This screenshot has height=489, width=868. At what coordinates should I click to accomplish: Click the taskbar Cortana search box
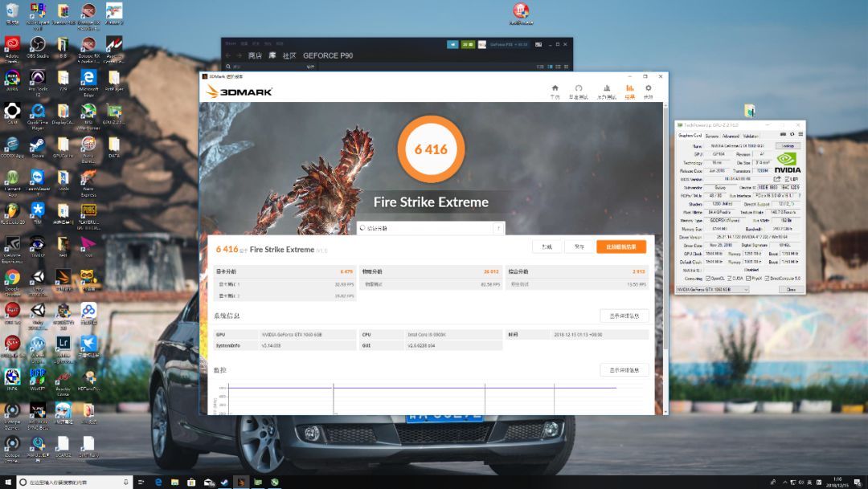click(74, 483)
